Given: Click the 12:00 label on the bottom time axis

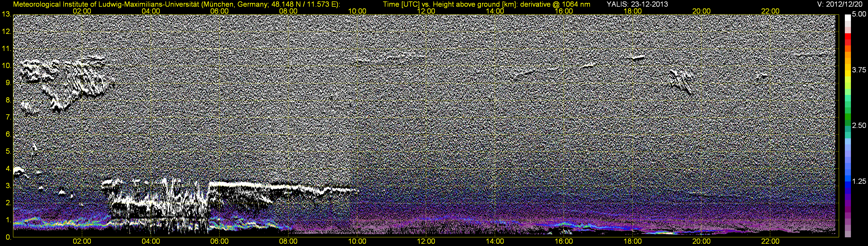Looking at the screenshot, I should click(426, 241).
